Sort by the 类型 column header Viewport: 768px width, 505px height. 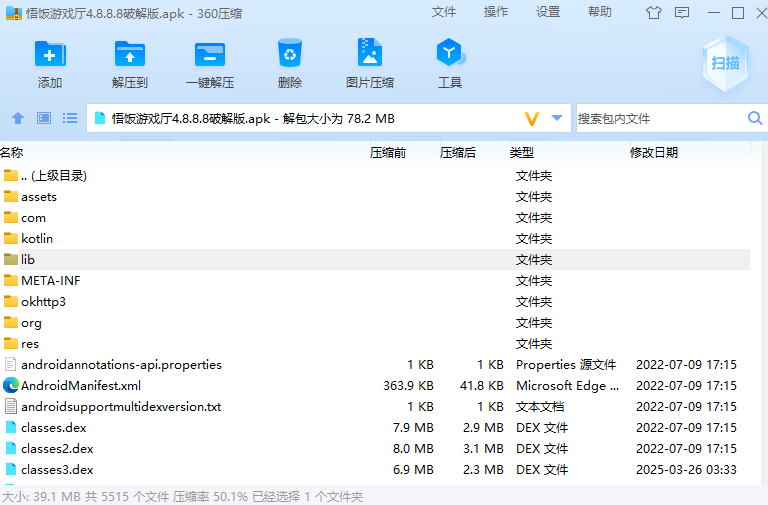click(522, 153)
